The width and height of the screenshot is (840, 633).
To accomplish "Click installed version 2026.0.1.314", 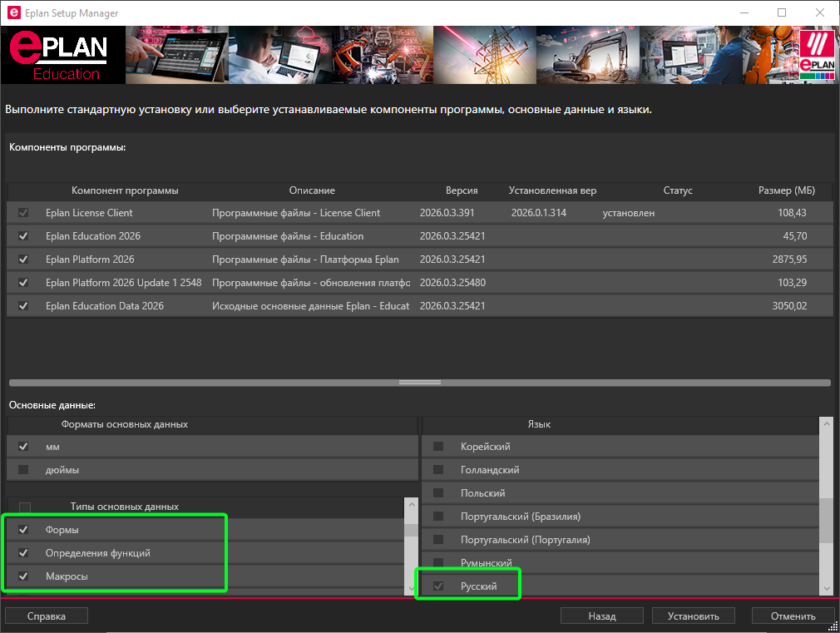I will click(538, 213).
